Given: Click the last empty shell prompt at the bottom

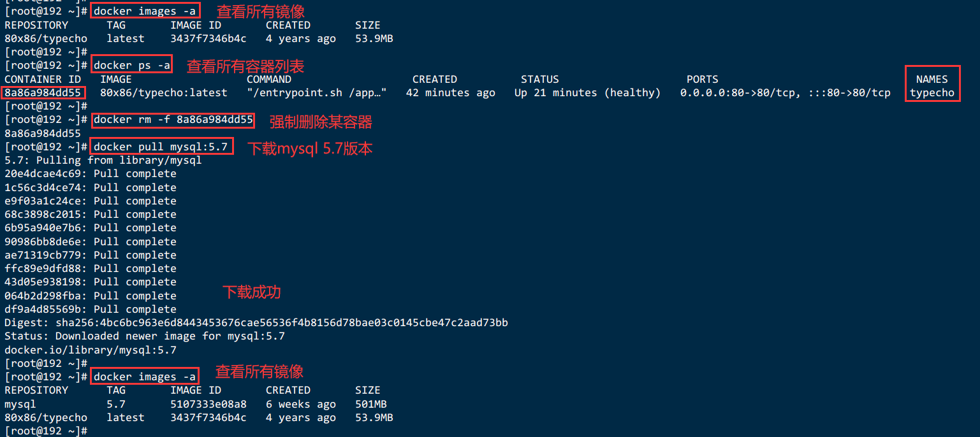Looking at the screenshot, I should click(46, 431).
